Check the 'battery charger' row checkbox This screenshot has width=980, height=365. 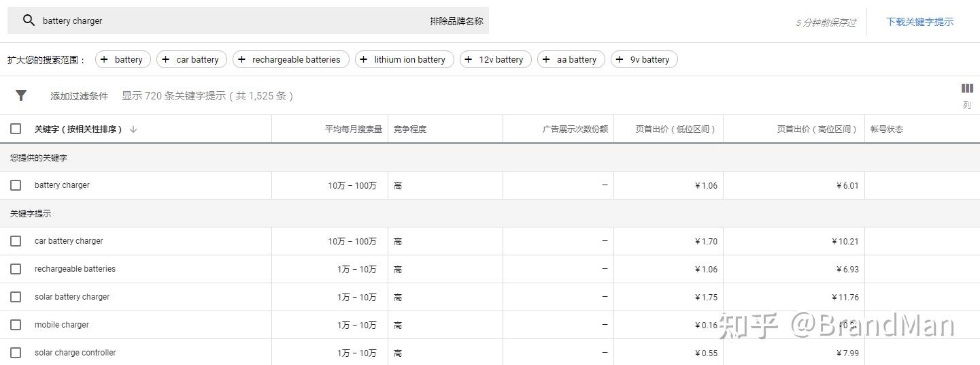16,185
